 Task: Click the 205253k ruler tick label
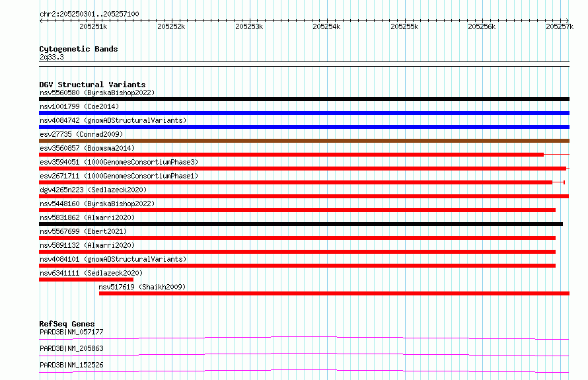click(x=249, y=26)
